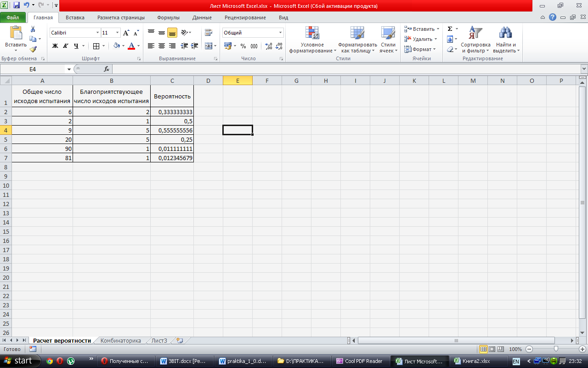The height and width of the screenshot is (368, 588).
Task: Switch to the Данные tab
Action: click(x=202, y=17)
